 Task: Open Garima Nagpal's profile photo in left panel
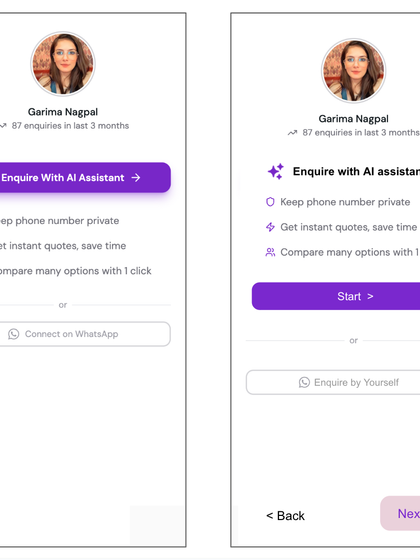63,64
